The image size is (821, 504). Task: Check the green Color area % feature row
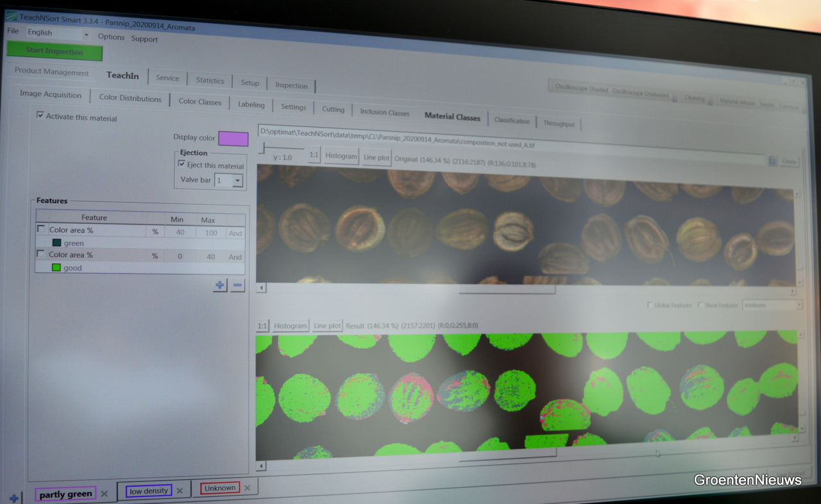click(x=42, y=229)
